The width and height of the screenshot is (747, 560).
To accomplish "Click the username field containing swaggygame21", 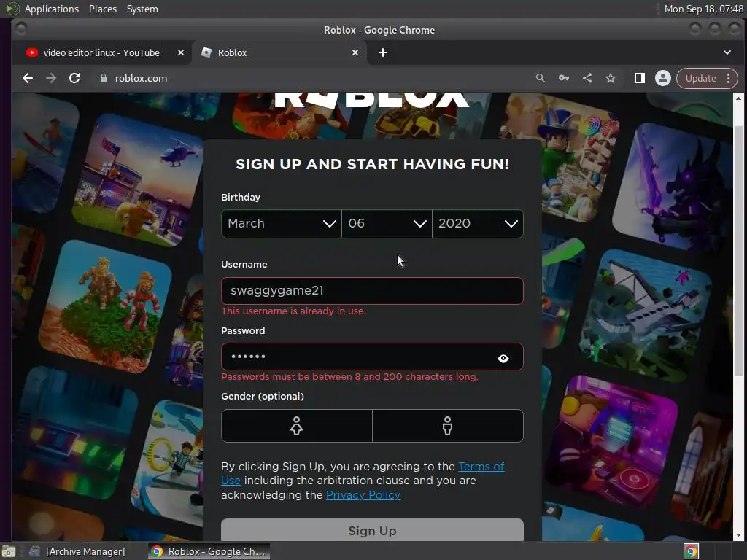I will (372, 291).
